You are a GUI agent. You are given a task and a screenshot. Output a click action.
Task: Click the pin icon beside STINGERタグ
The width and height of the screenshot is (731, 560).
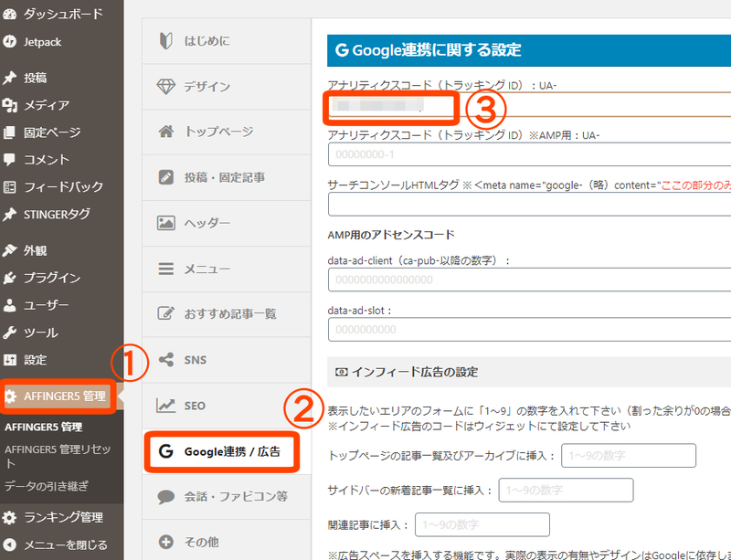(9, 215)
